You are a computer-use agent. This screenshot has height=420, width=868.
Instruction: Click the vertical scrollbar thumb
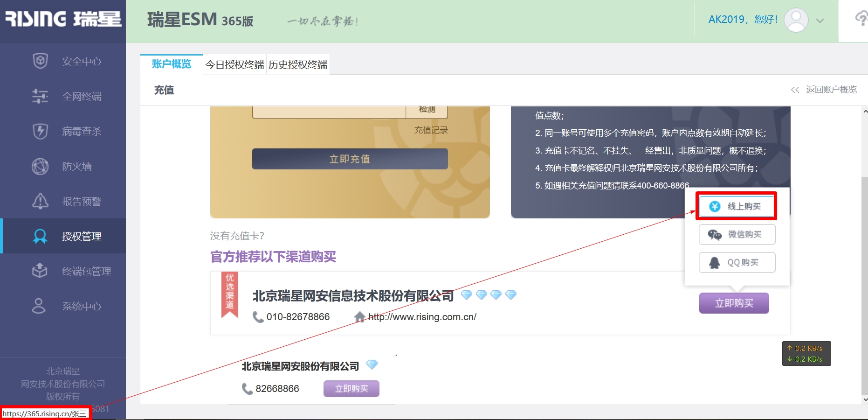coord(865,286)
